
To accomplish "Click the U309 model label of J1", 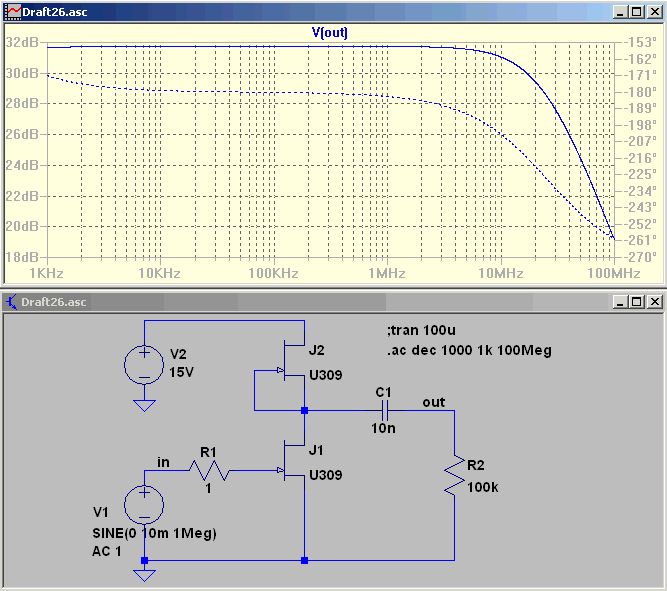I will click(326, 475).
